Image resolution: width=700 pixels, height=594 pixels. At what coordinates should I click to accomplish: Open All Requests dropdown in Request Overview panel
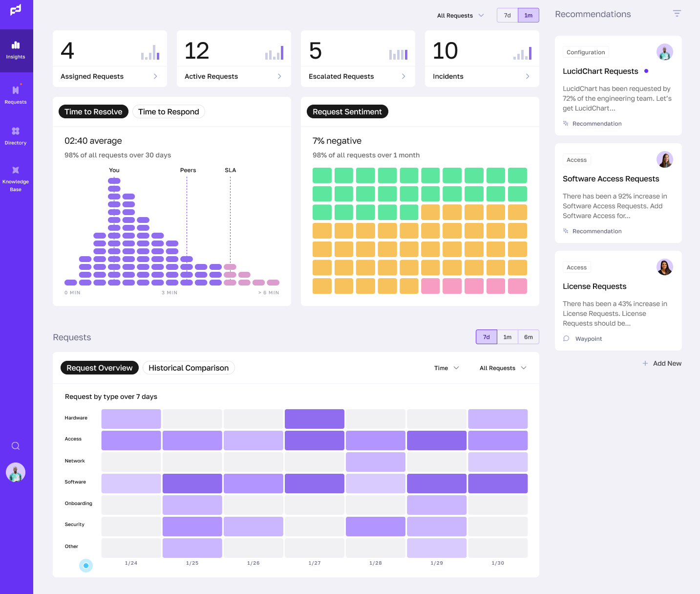click(503, 368)
